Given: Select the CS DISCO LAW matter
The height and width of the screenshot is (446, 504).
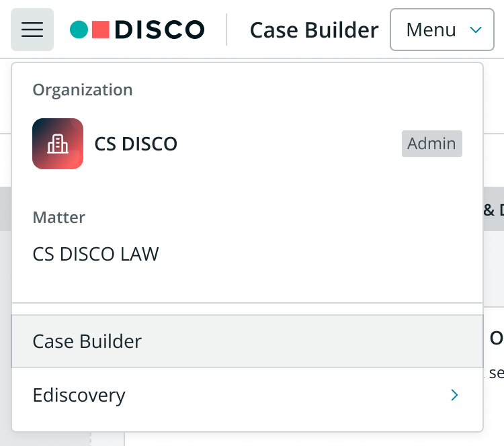Looking at the screenshot, I should [96, 254].
